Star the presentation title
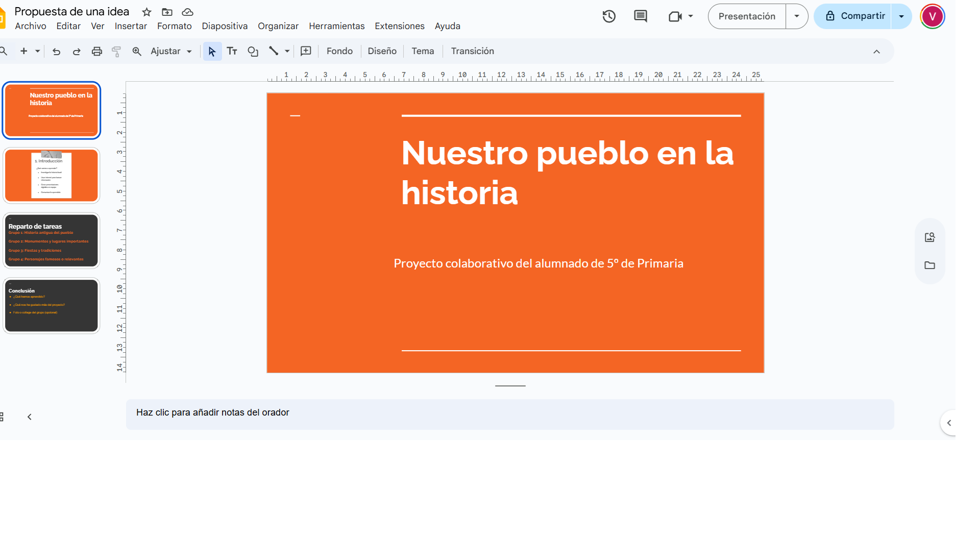 point(147,12)
